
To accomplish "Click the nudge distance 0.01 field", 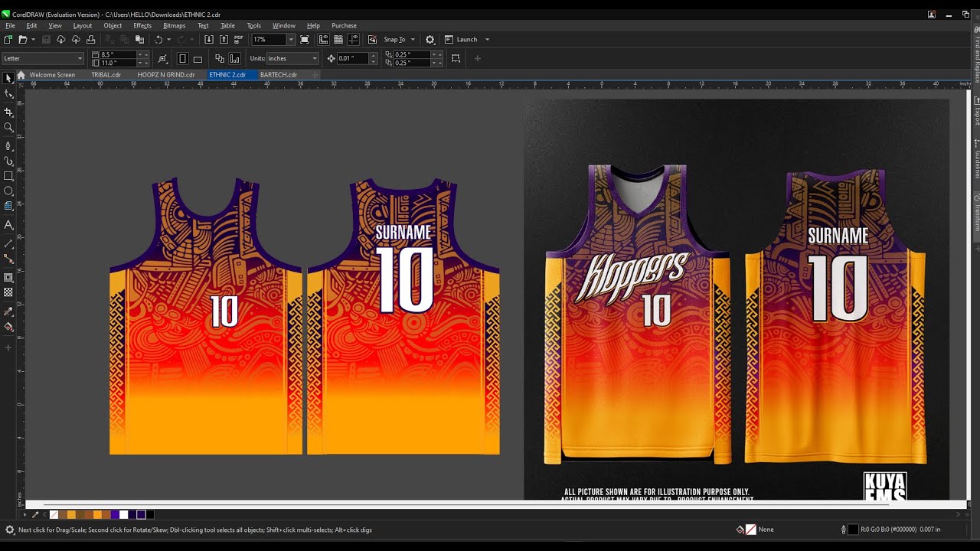I will coord(353,58).
